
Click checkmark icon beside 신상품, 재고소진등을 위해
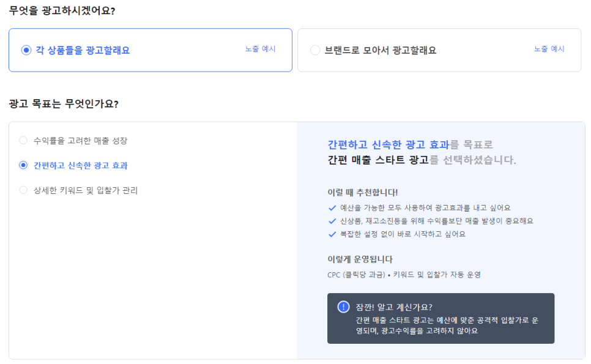click(x=332, y=221)
